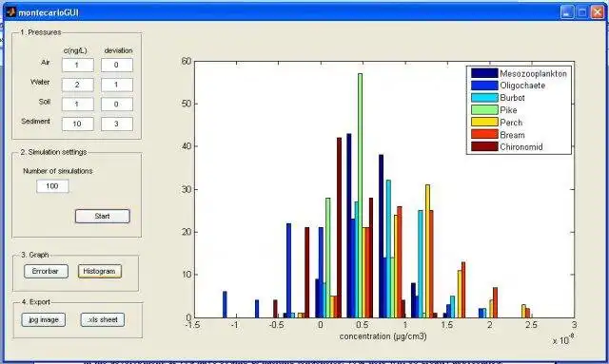Click the x-axis label concentration (µg/cm3)
The image size is (609, 364).
383,336
